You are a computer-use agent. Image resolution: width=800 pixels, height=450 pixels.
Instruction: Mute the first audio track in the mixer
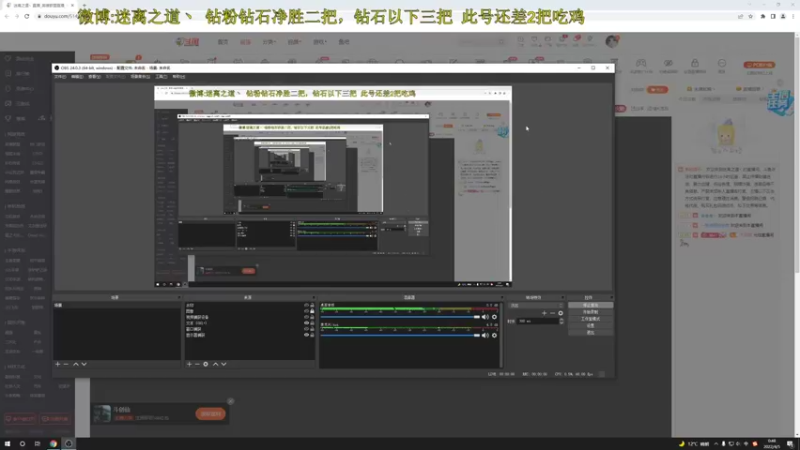tap(485, 317)
